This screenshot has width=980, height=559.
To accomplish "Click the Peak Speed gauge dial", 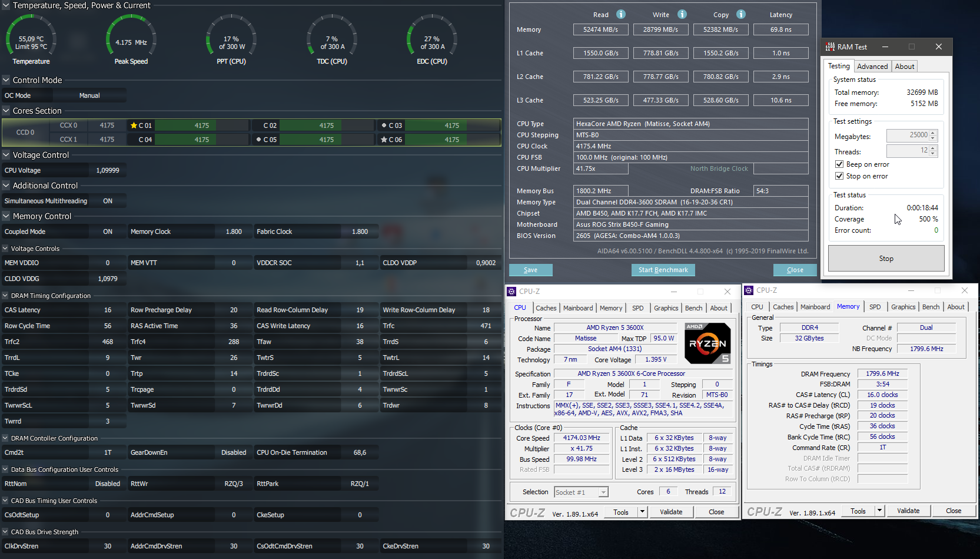I will 131,39.
